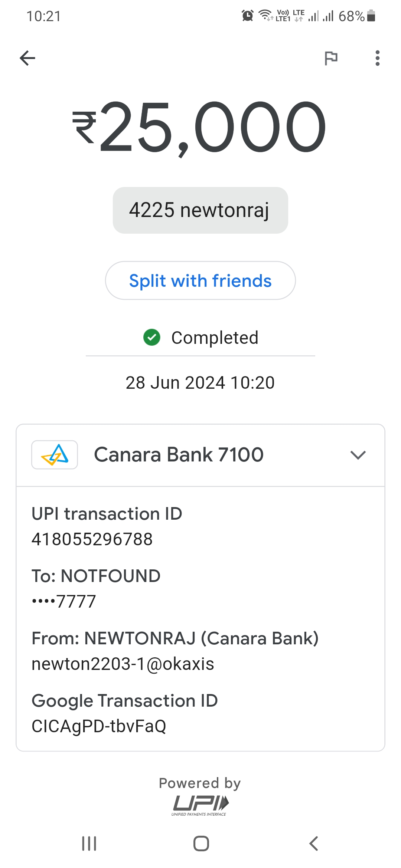401x868 pixels.
Task: Report transaction using the flag icon
Action: pyautogui.click(x=331, y=58)
